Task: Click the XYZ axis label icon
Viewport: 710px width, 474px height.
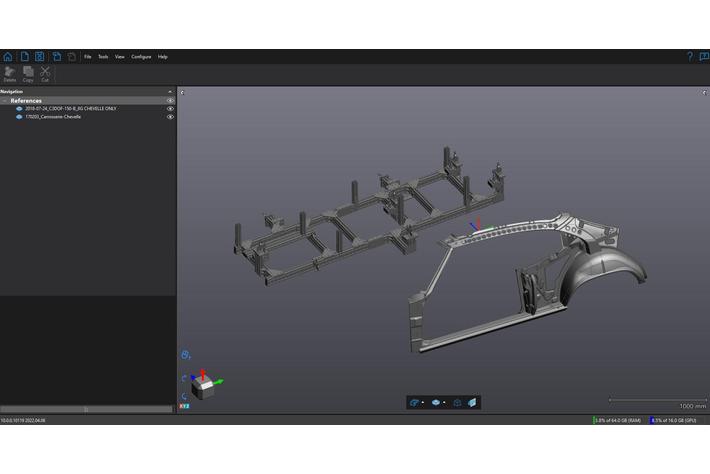Action: [185, 406]
